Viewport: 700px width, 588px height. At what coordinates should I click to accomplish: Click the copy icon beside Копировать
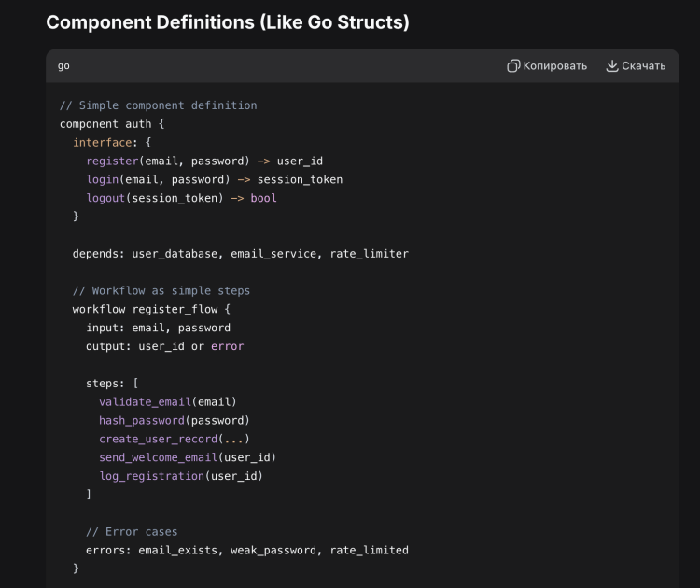point(513,66)
